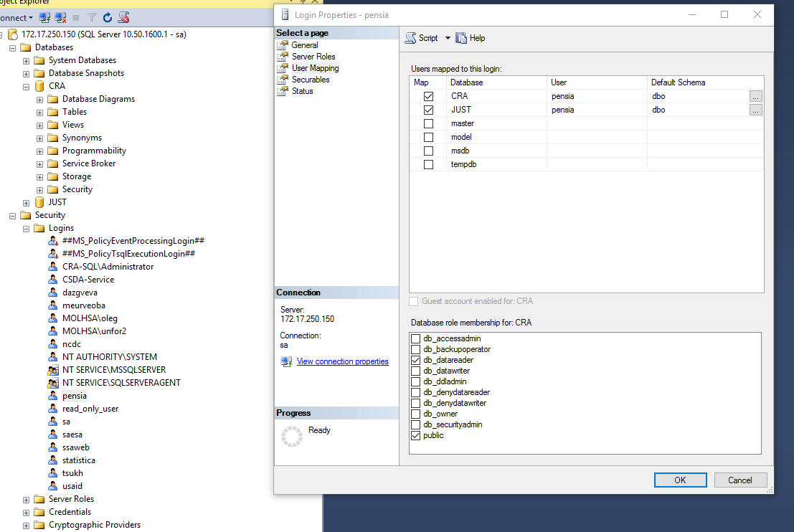Click the Connect Object Explorer icon
The image size is (794, 532).
click(x=44, y=17)
